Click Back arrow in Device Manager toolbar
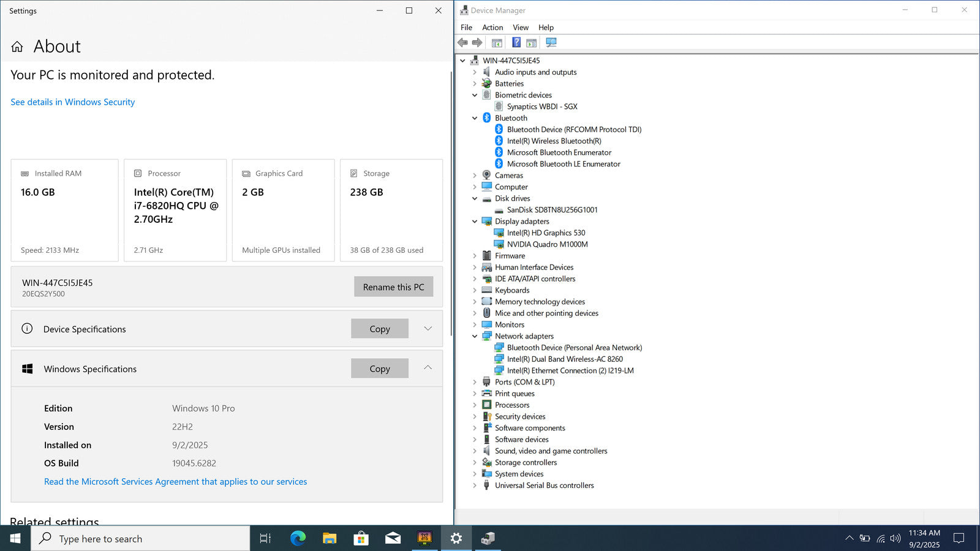This screenshot has width=980, height=551. coord(463,43)
